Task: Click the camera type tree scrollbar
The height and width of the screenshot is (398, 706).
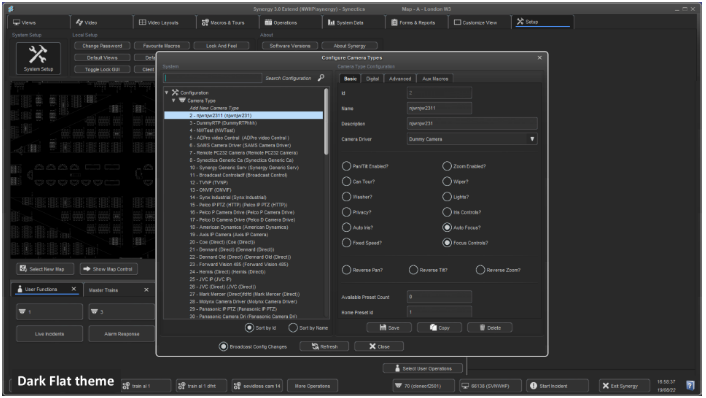Action: (326, 122)
